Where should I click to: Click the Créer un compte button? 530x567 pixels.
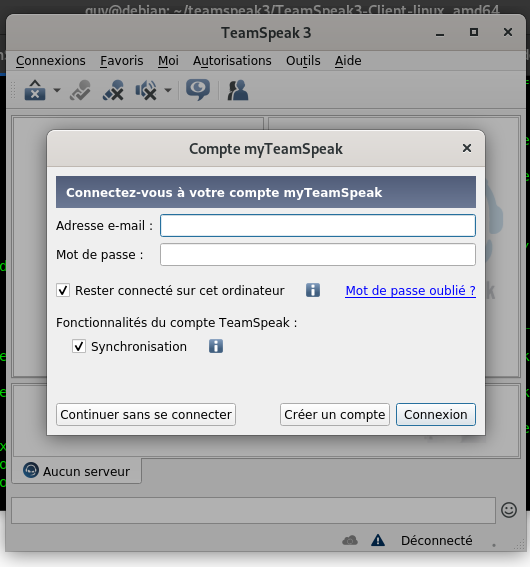tap(335, 414)
